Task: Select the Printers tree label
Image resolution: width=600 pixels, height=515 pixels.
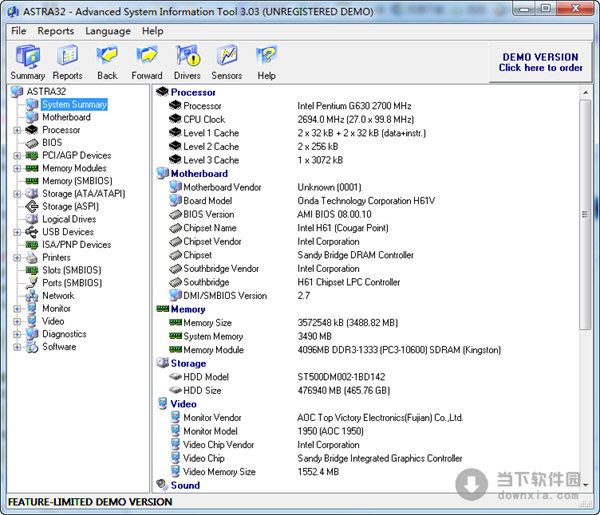Action: 56,258
